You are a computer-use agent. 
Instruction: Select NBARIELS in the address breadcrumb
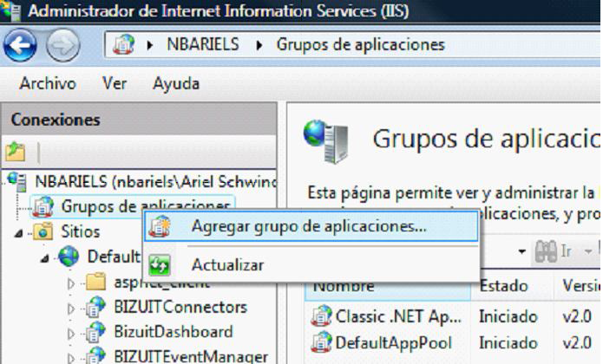(203, 44)
